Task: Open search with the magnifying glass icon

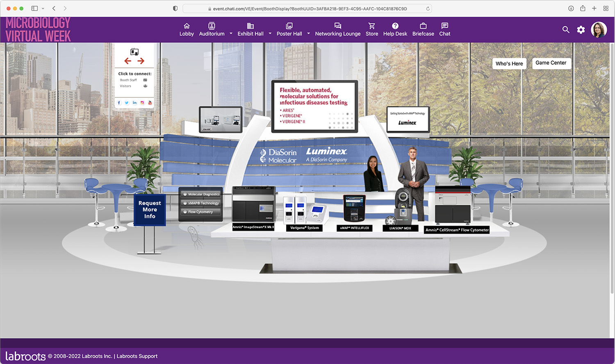Action: click(566, 29)
